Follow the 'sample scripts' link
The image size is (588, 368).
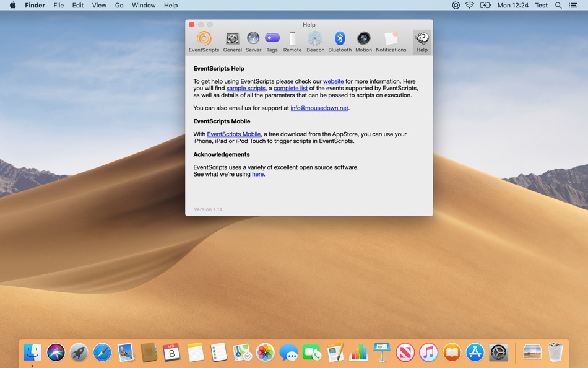click(246, 88)
